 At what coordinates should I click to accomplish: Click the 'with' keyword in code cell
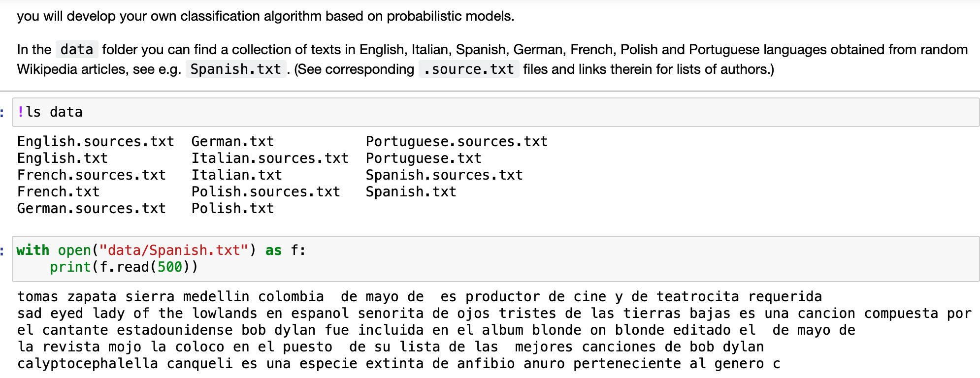tap(33, 251)
